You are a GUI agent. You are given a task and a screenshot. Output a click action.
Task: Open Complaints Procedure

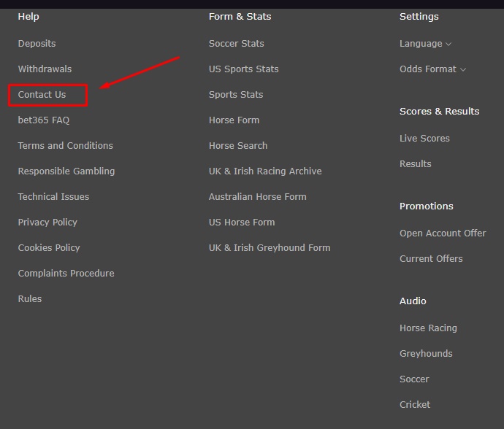(66, 274)
